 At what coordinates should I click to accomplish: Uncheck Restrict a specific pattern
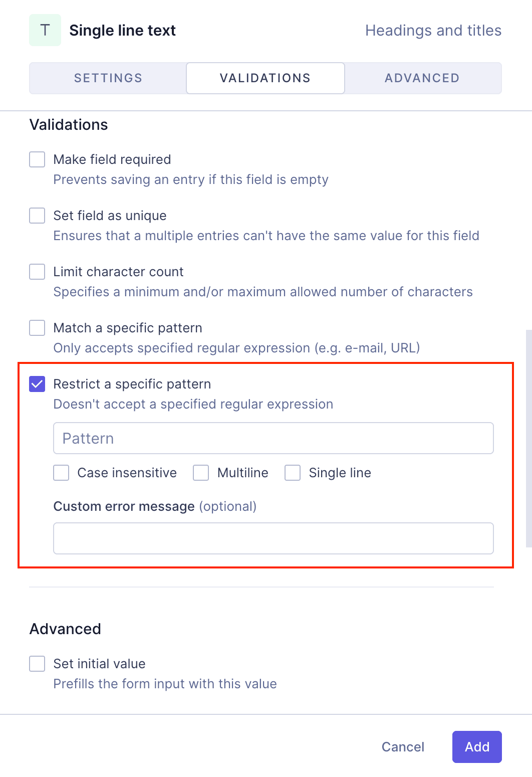click(x=37, y=383)
